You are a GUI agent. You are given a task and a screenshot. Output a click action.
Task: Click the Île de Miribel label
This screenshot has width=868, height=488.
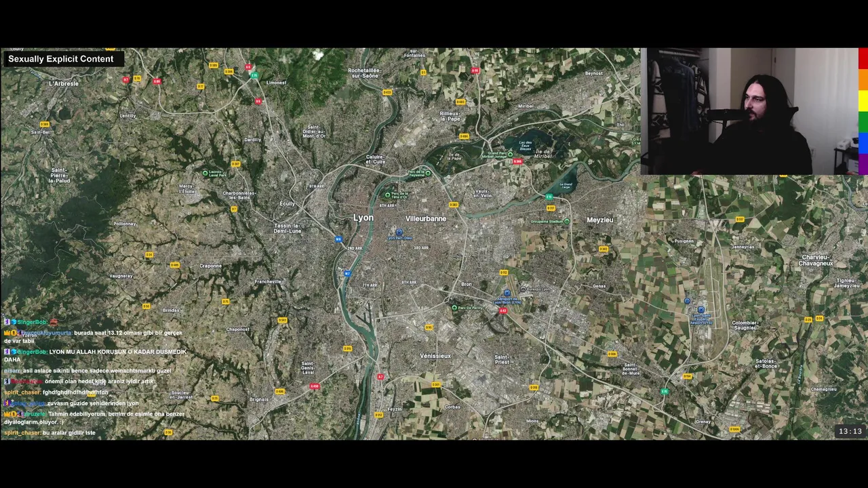[x=543, y=152]
